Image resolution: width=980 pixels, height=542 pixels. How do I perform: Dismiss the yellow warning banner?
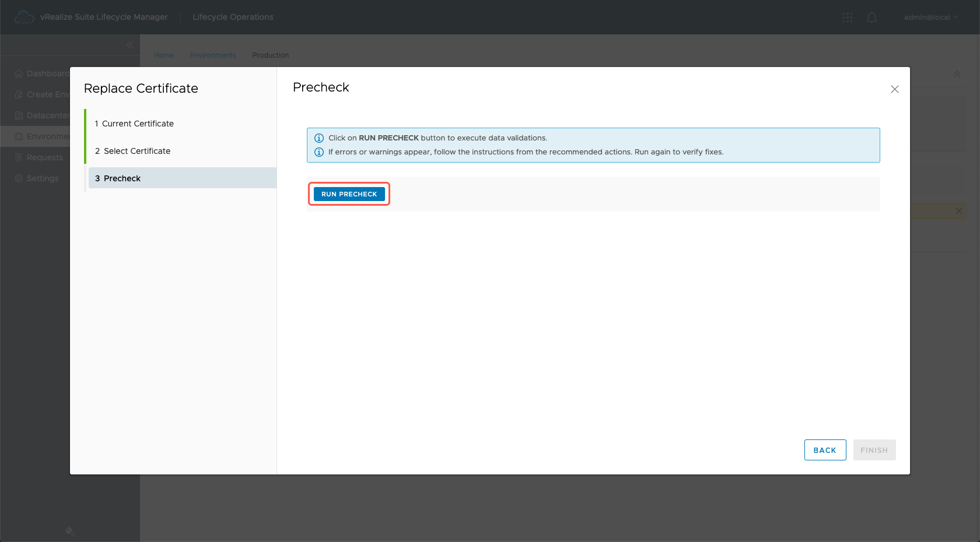[958, 211]
